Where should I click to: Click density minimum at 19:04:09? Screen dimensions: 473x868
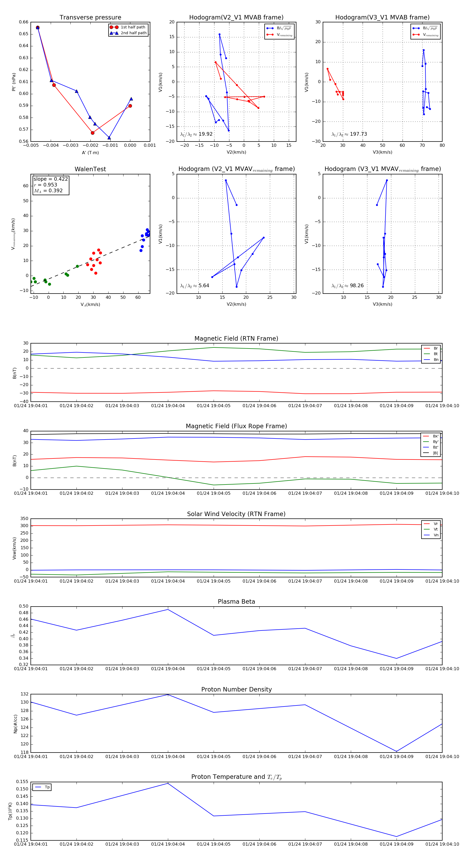point(397,751)
